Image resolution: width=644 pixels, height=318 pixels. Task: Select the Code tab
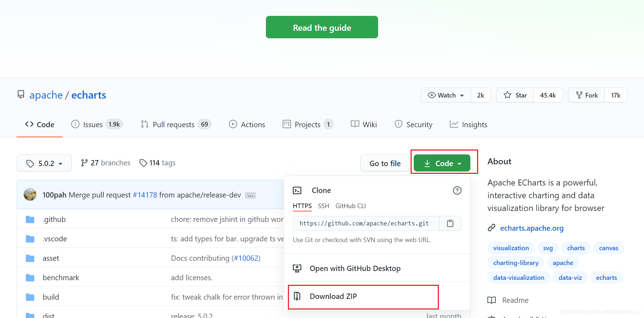click(x=40, y=124)
